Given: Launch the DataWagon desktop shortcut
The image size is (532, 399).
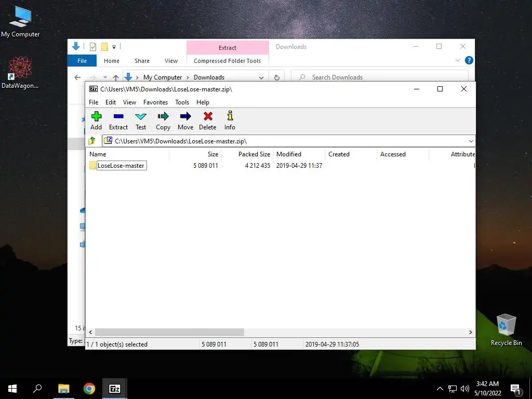Looking at the screenshot, I should click(20, 73).
